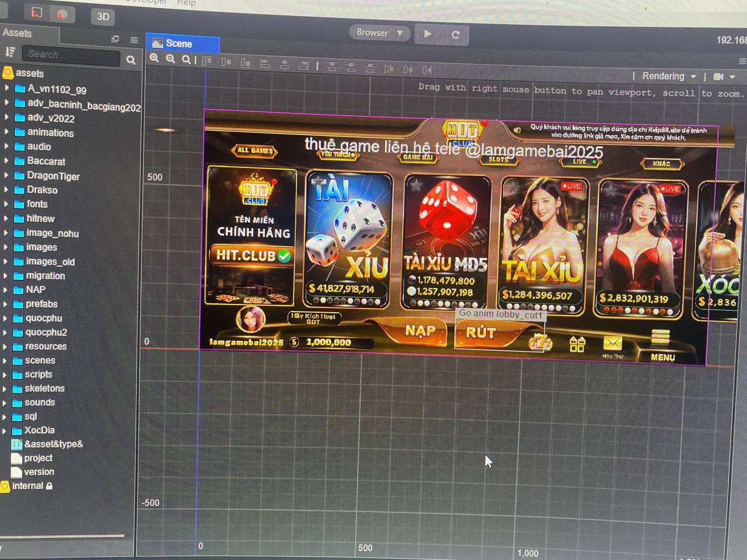Click the gift box icon in lobby
The image size is (747, 560).
[x=577, y=344]
